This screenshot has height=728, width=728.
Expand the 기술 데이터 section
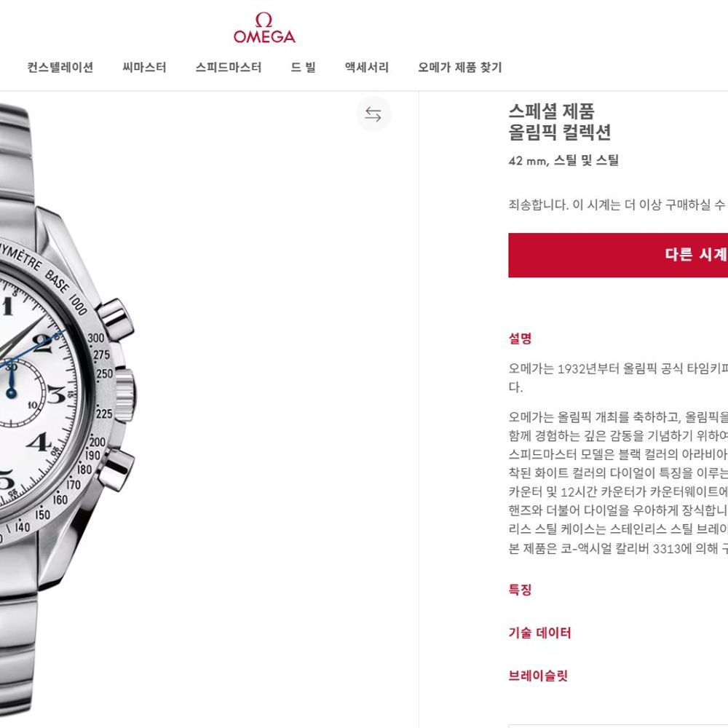point(539,633)
